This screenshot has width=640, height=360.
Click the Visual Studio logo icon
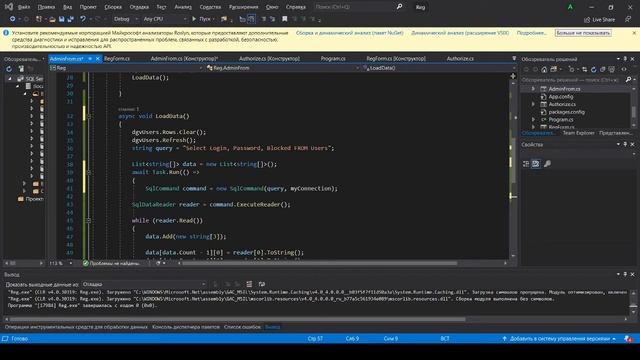[x=9, y=7]
